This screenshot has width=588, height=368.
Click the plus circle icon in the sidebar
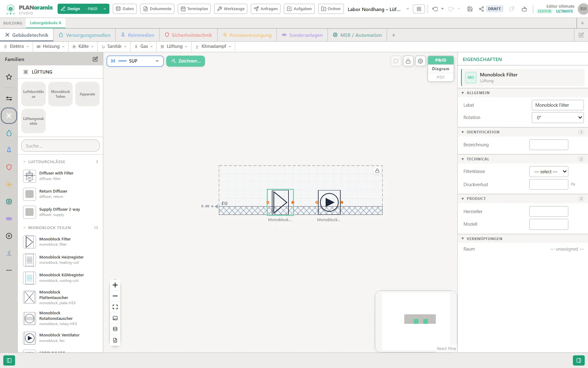[9, 236]
